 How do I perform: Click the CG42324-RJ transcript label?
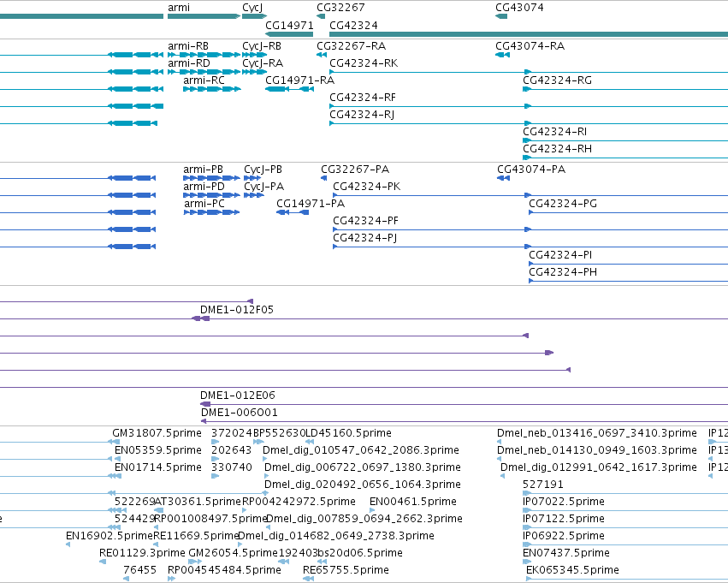point(362,115)
